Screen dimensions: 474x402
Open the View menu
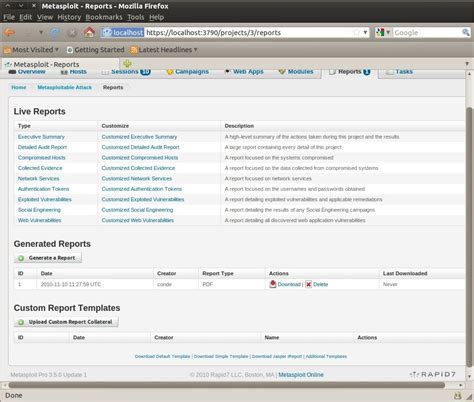click(x=45, y=17)
